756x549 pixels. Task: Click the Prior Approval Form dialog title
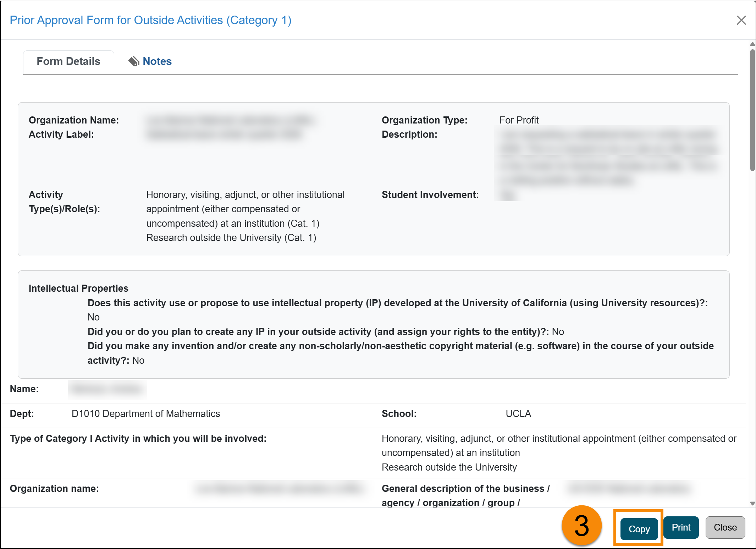(x=150, y=20)
